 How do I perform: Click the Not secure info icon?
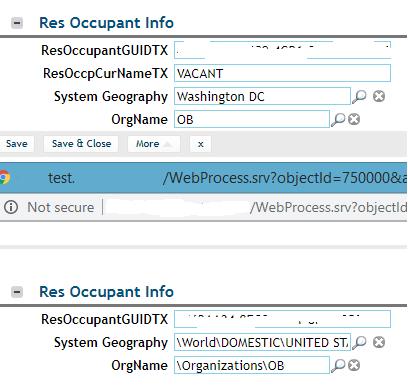coord(11,207)
